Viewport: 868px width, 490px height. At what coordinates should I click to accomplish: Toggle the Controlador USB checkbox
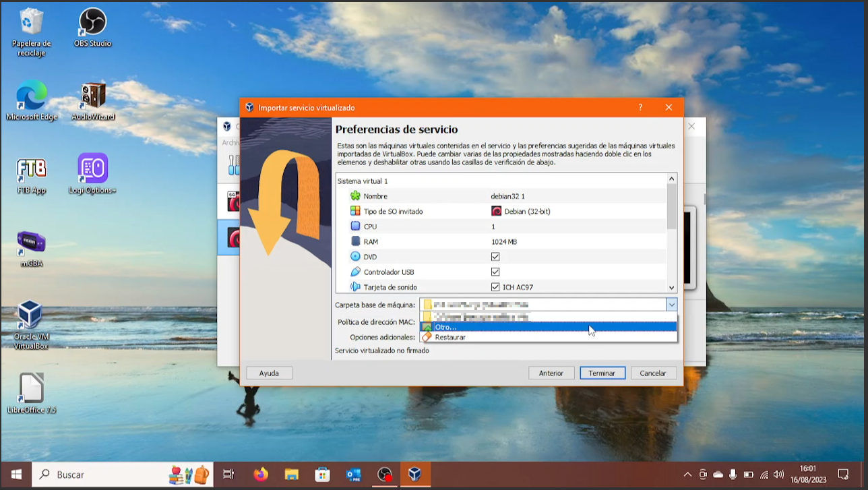(495, 272)
